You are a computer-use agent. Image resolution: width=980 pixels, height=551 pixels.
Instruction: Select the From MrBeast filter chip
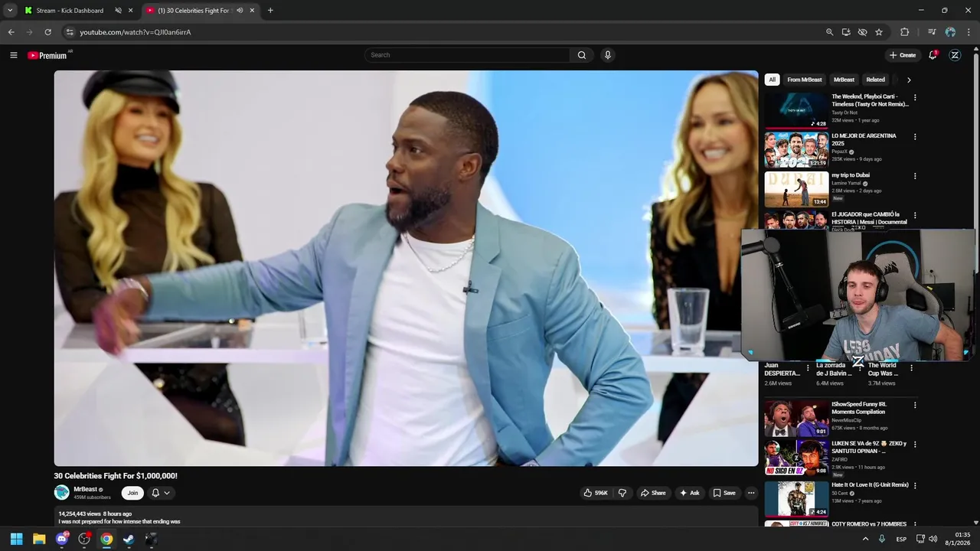click(x=804, y=80)
